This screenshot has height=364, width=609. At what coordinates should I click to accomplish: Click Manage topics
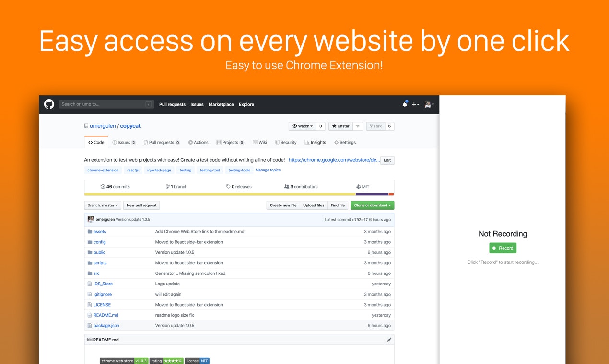[268, 170]
